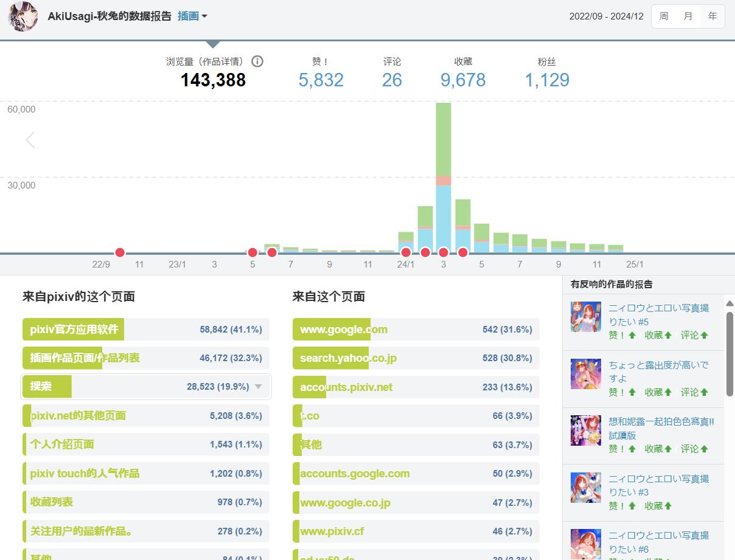Screen dimensions: 735x560
Task: Select the 评论 metric showing 26
Action: pyautogui.click(x=392, y=72)
